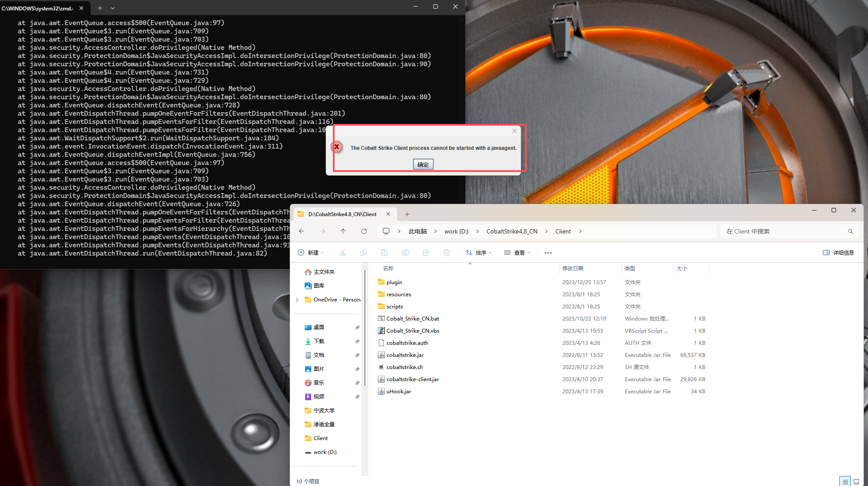Screen dimensions: 868x486
Task: Click the Back arrow in File Explorer
Action: point(302,231)
